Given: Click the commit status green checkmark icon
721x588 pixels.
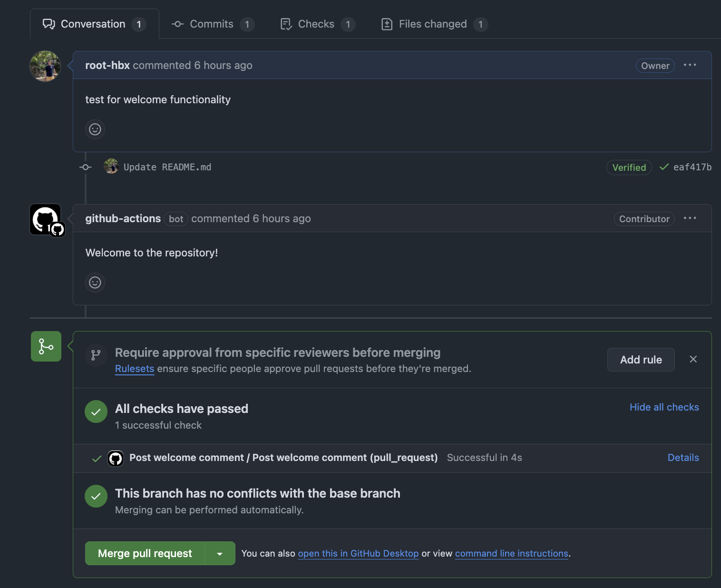Looking at the screenshot, I should (664, 167).
